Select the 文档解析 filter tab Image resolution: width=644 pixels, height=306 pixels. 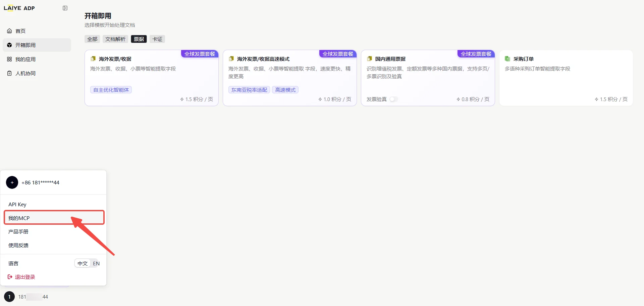pos(115,39)
